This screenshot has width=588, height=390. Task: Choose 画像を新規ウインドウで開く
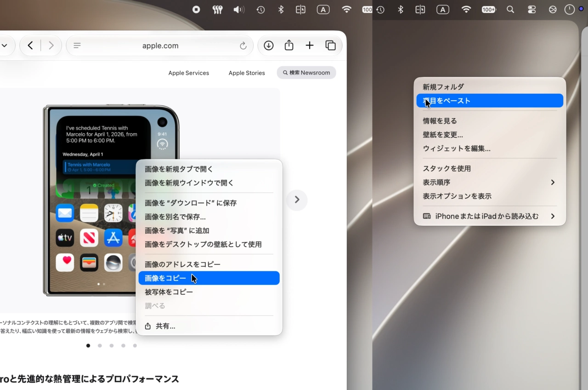pos(209,183)
